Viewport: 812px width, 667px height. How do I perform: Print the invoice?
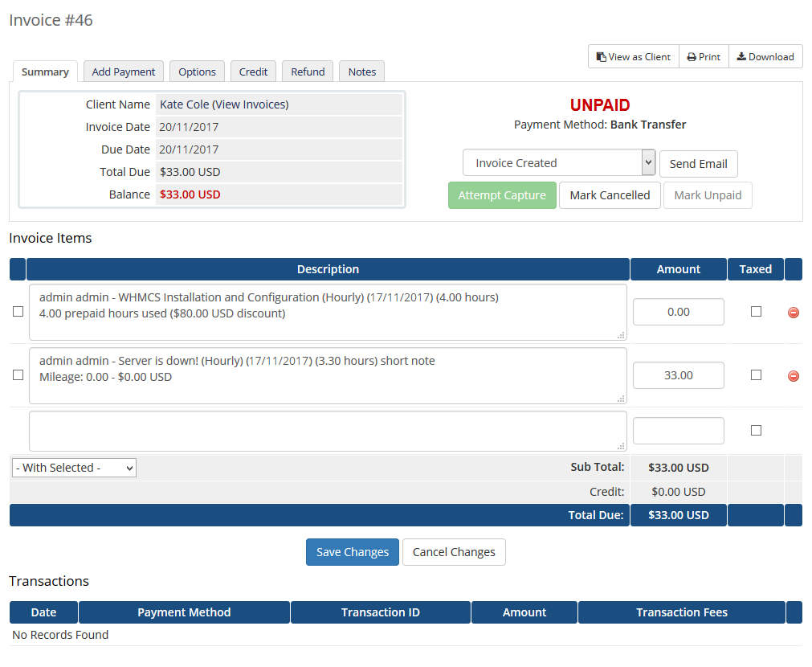(704, 56)
